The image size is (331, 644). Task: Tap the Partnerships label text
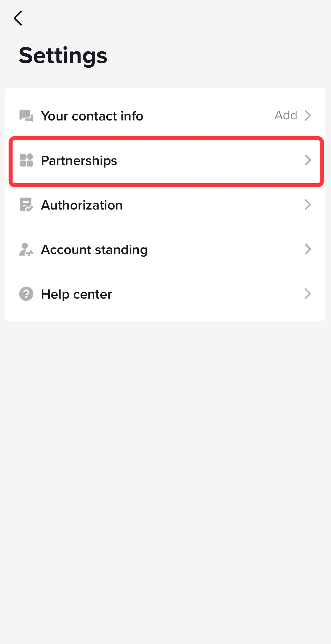pos(79,161)
